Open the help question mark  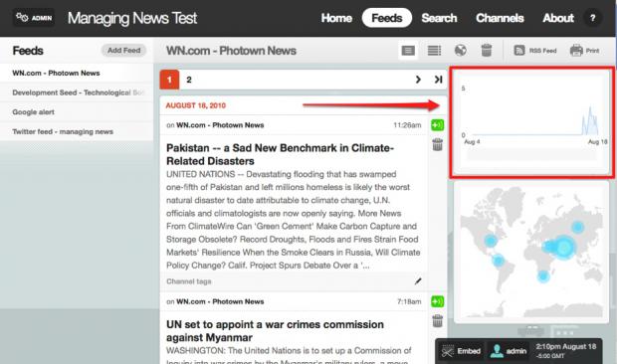(x=592, y=18)
